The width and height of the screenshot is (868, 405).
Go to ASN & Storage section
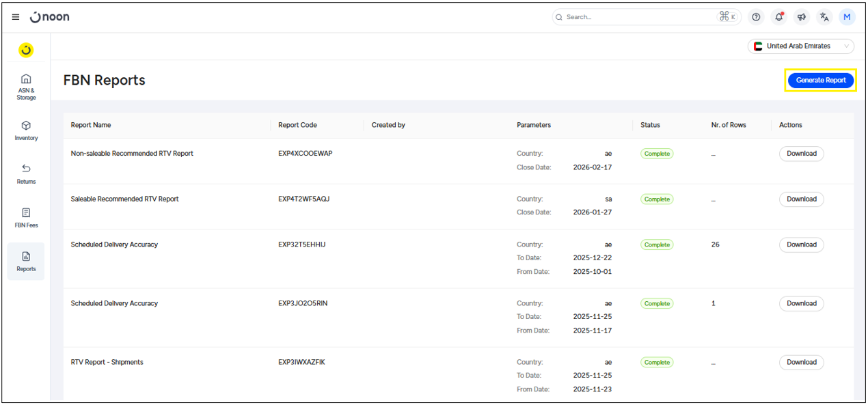[26, 87]
